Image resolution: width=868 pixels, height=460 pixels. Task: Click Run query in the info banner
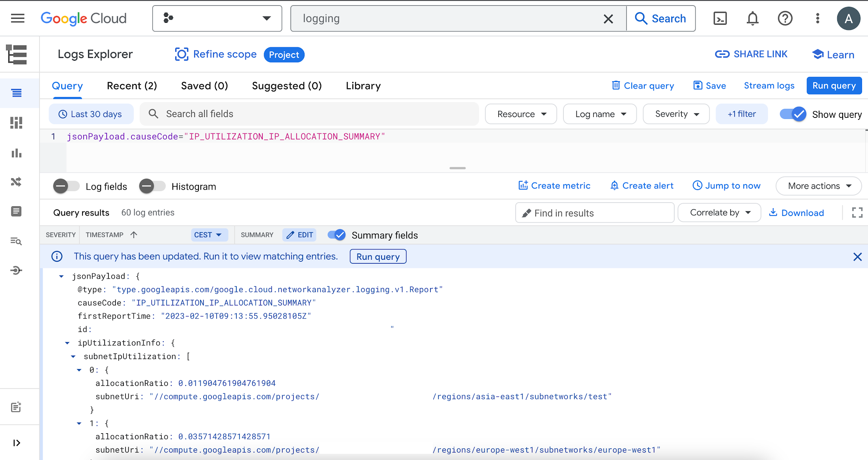tap(378, 257)
